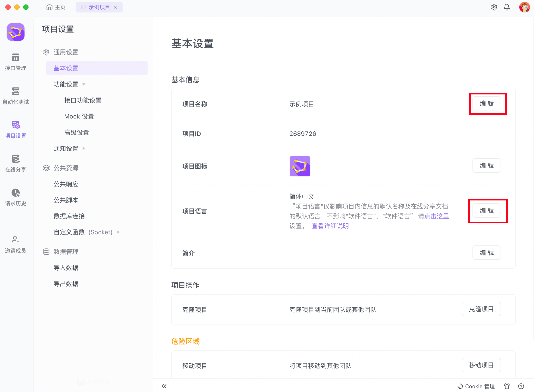Click the 项目图标 thumbnail image

click(300, 166)
